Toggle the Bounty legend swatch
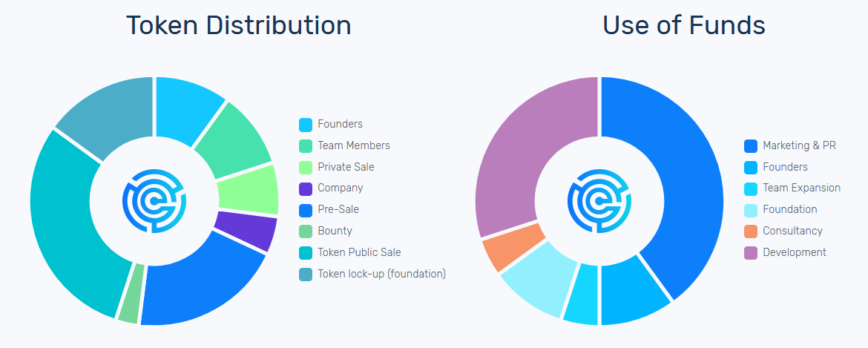The image size is (868, 348). tap(306, 232)
